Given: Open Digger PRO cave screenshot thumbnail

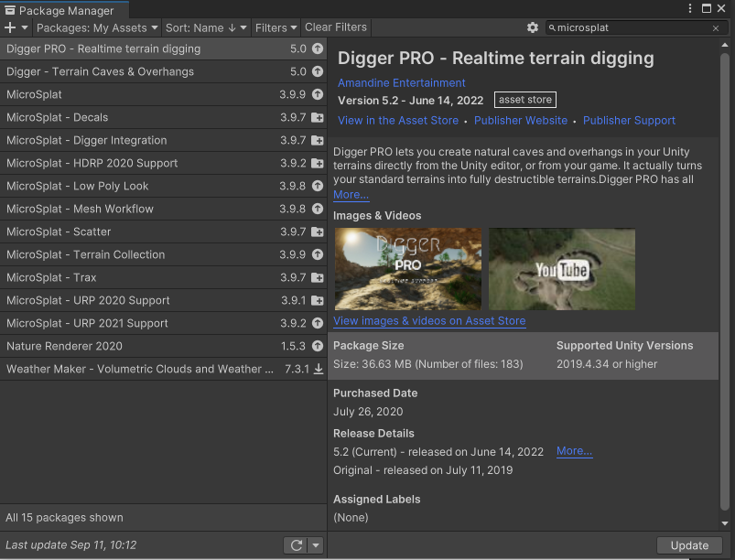Looking at the screenshot, I should click(408, 268).
